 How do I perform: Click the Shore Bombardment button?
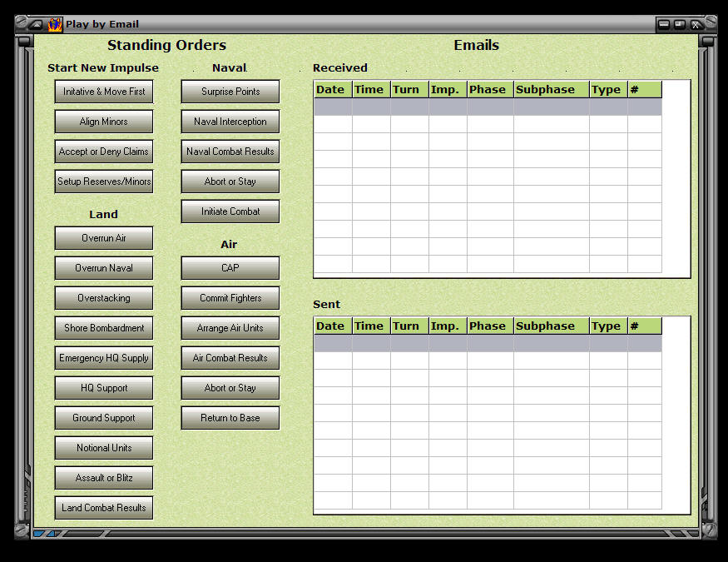click(104, 328)
